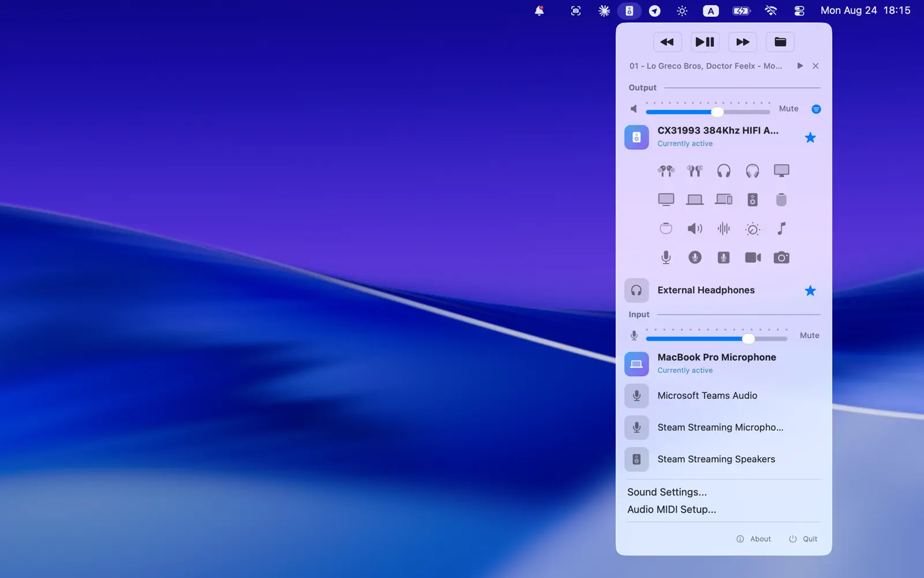Image resolution: width=924 pixels, height=578 pixels.
Task: Toggle play/pause for the current track
Action: [705, 42]
